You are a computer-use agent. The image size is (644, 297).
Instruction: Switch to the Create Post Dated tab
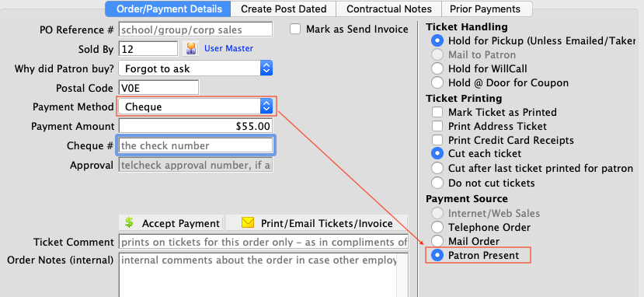[x=284, y=9]
